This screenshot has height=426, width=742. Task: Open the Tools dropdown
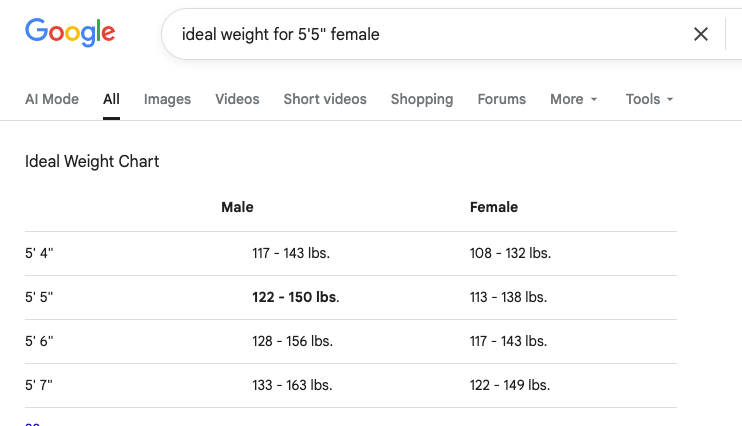point(650,99)
